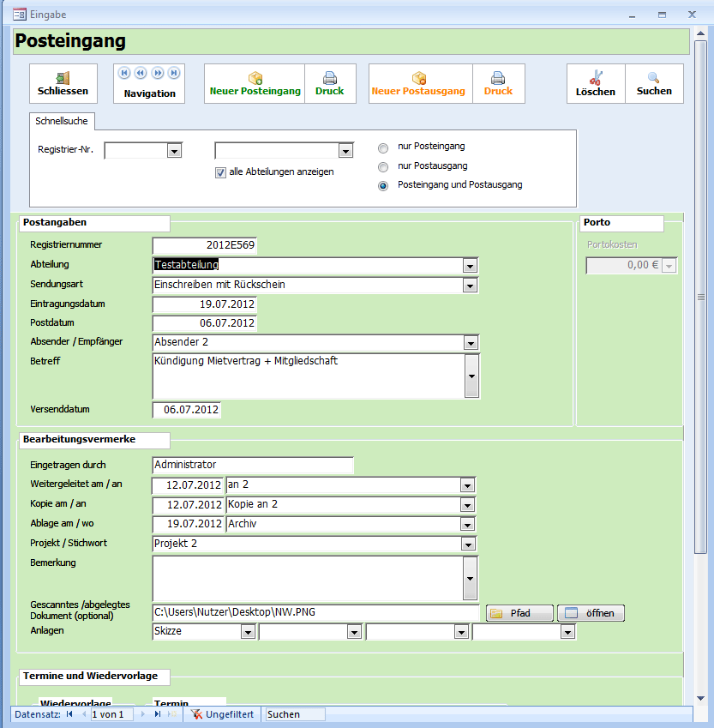Click the Suchen box in status bar
This screenshot has height=728, width=714.
coord(295,714)
